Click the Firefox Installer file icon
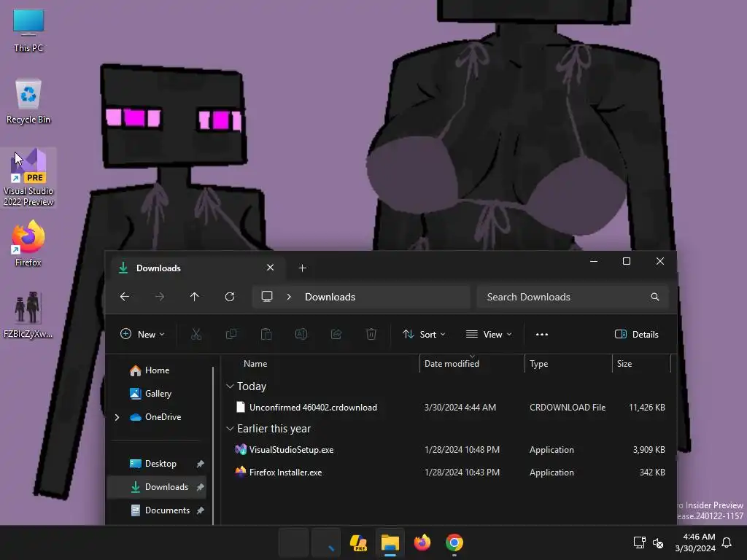747x560 pixels. pyautogui.click(x=241, y=472)
